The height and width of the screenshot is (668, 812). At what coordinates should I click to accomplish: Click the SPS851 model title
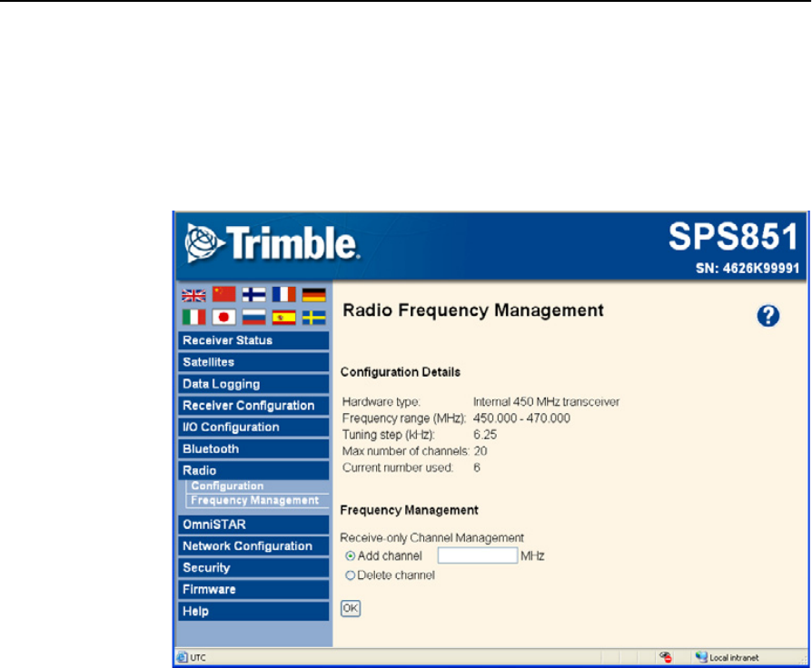tap(733, 237)
